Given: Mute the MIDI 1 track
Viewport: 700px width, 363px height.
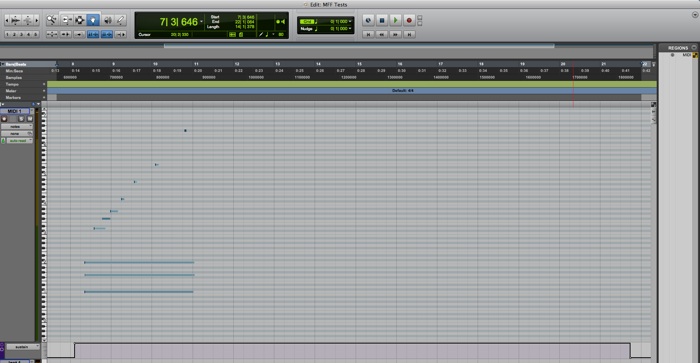Looking at the screenshot, I should [x=29, y=119].
